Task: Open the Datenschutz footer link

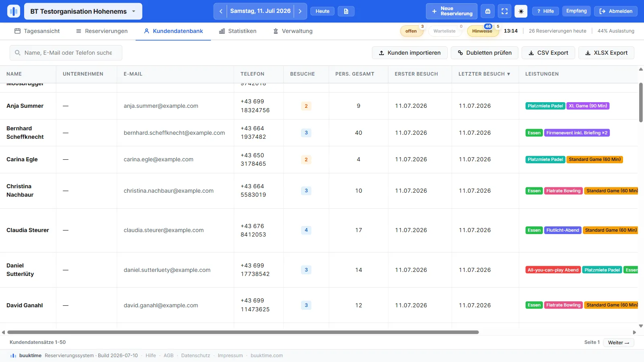Action: click(x=196, y=356)
